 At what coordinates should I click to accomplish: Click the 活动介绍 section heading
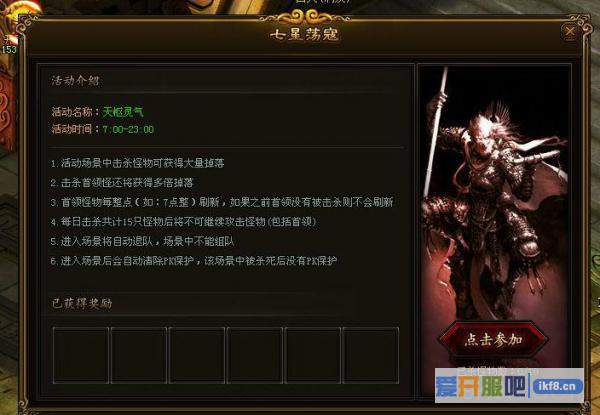pos(75,80)
